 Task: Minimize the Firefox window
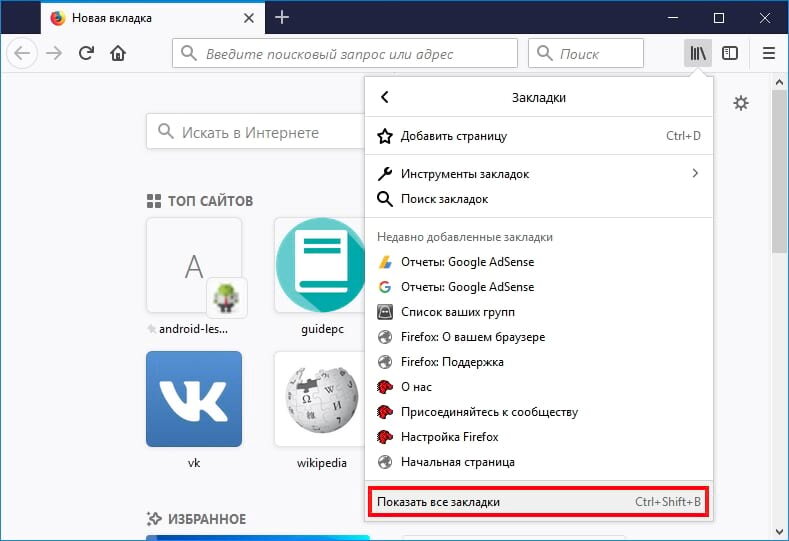(673, 18)
